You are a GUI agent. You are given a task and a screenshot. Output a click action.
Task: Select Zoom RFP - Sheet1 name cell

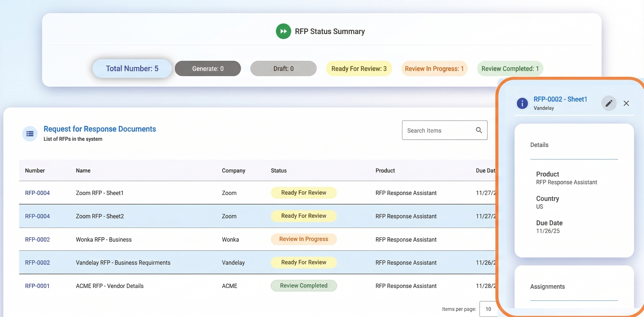point(100,193)
